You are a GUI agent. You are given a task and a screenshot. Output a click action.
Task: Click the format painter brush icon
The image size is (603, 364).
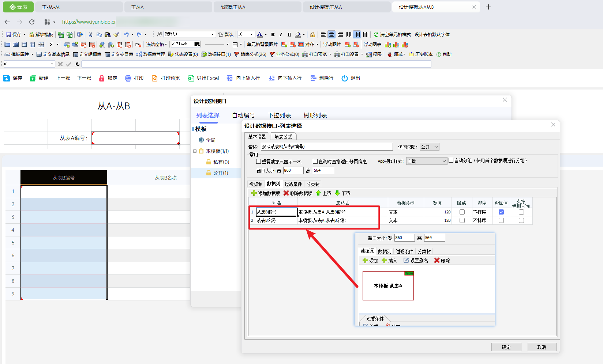pos(116,35)
